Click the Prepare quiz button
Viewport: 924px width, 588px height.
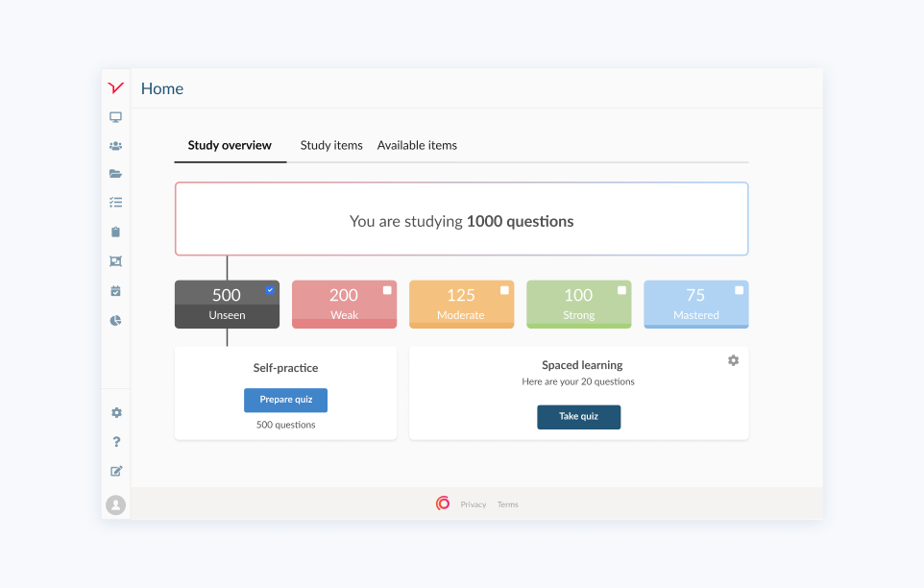pos(285,400)
